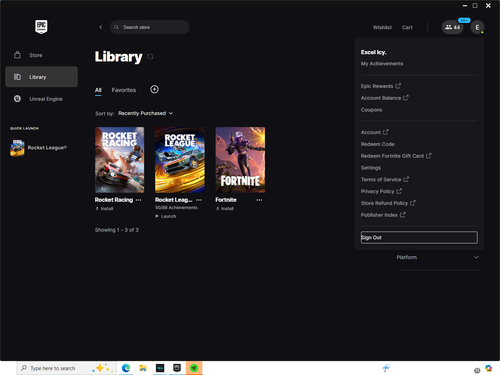Click the Store bag icon
The height and width of the screenshot is (375, 500).
[x=17, y=55]
